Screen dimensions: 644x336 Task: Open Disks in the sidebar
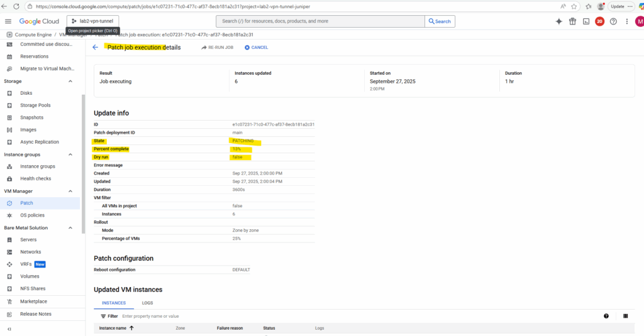[x=26, y=93]
